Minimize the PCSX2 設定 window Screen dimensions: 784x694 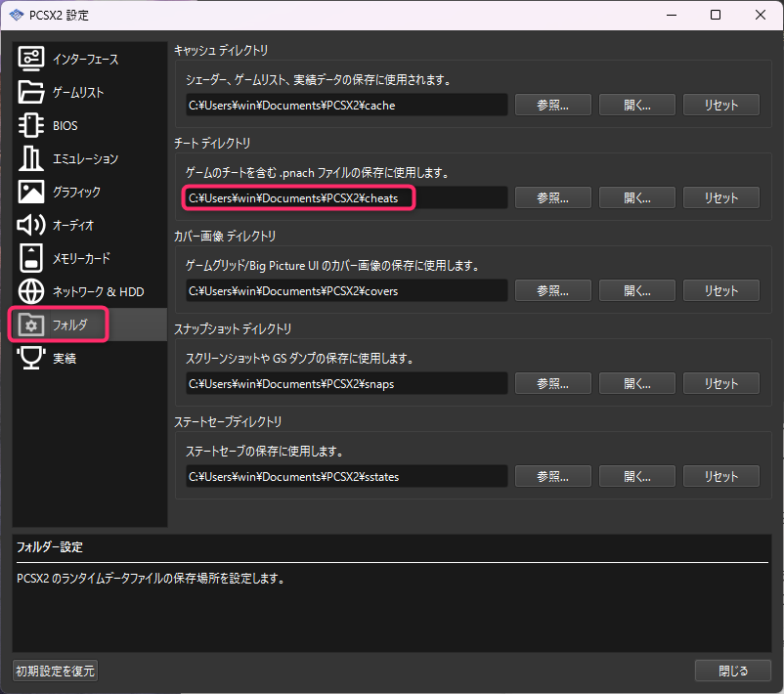tap(672, 15)
